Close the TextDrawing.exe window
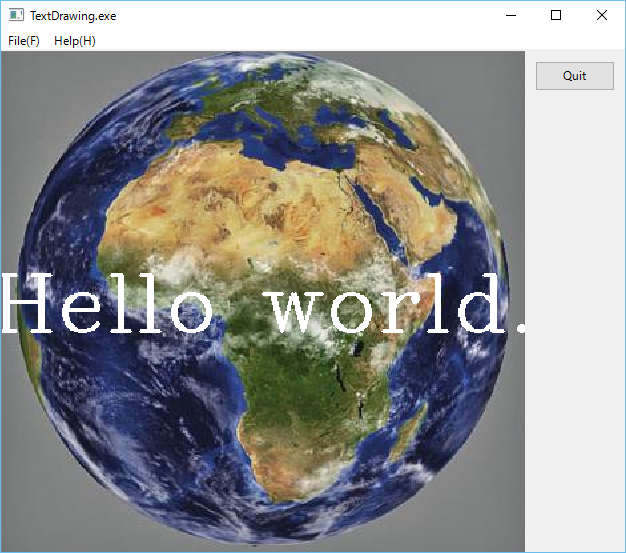The height and width of the screenshot is (553, 626). 602,16
